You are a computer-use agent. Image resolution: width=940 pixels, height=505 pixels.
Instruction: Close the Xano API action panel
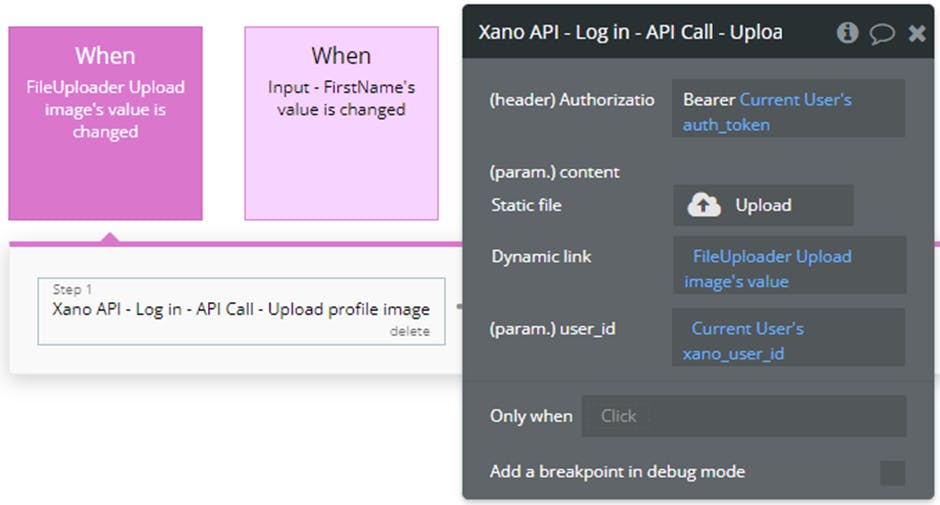[x=917, y=33]
